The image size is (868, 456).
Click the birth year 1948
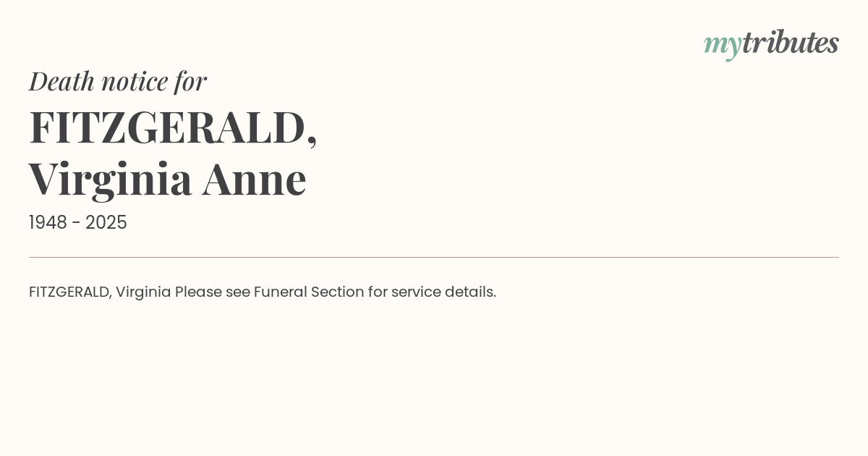[x=48, y=223]
